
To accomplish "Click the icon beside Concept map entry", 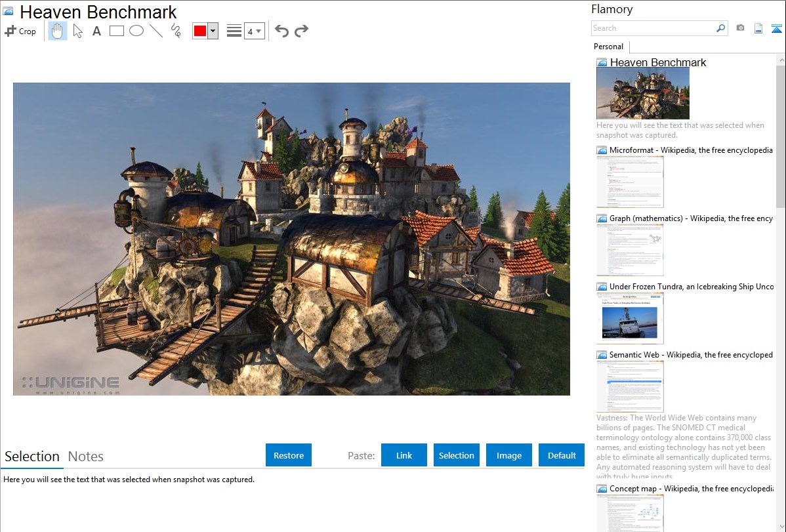I will point(602,489).
